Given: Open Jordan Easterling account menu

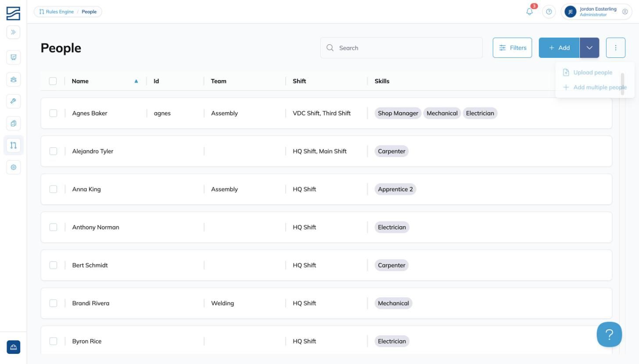Looking at the screenshot, I should point(596,12).
